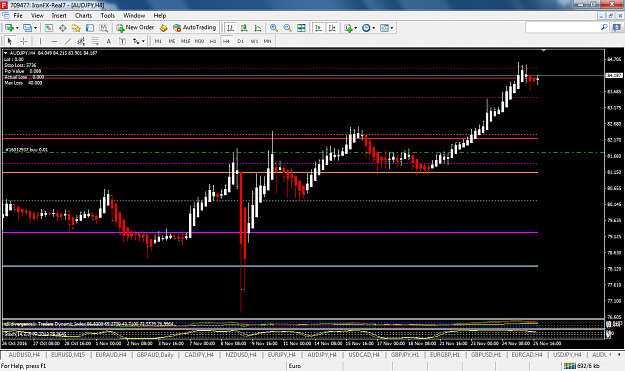Select the Fibonacci Retracement tool

pyautogui.click(x=95, y=41)
